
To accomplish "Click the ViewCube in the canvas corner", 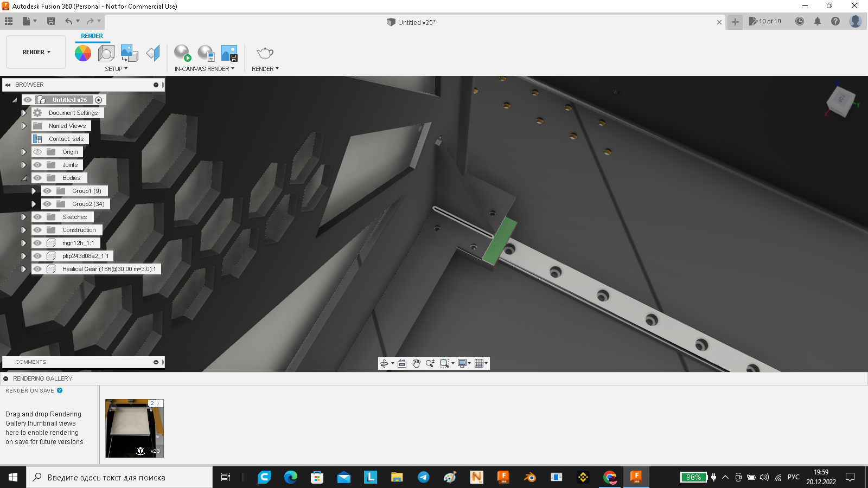I will tap(841, 101).
